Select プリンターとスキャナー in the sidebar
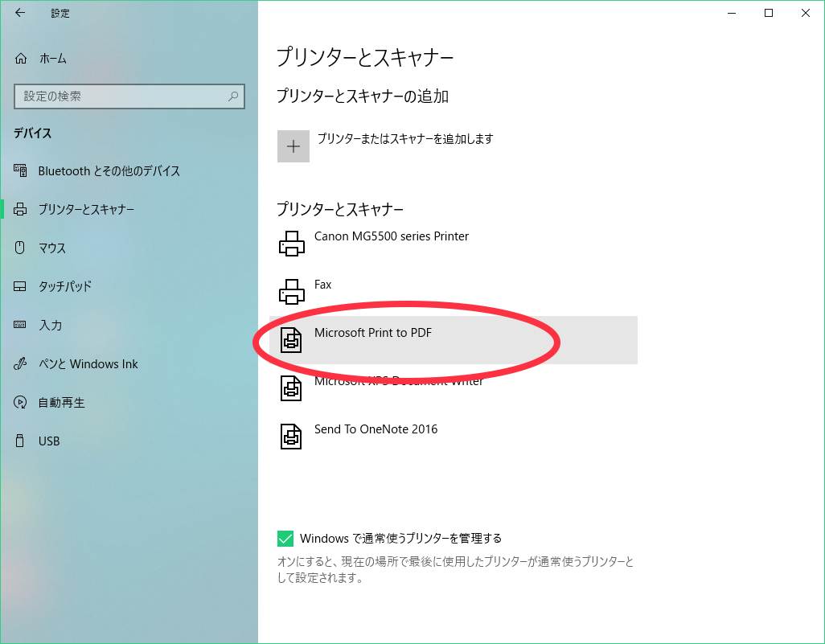Screen dimensions: 825x644 point(86,209)
